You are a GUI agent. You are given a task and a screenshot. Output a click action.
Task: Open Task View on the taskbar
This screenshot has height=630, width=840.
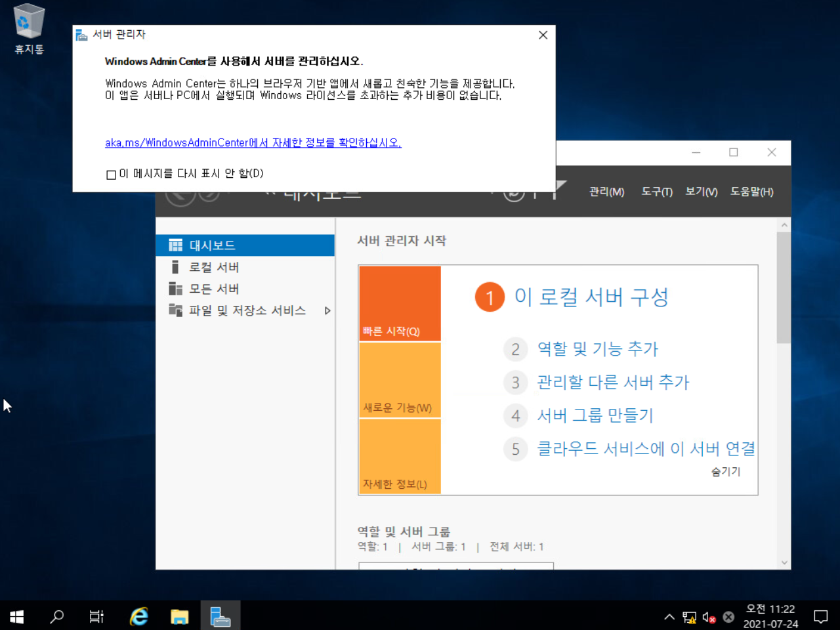point(96,616)
